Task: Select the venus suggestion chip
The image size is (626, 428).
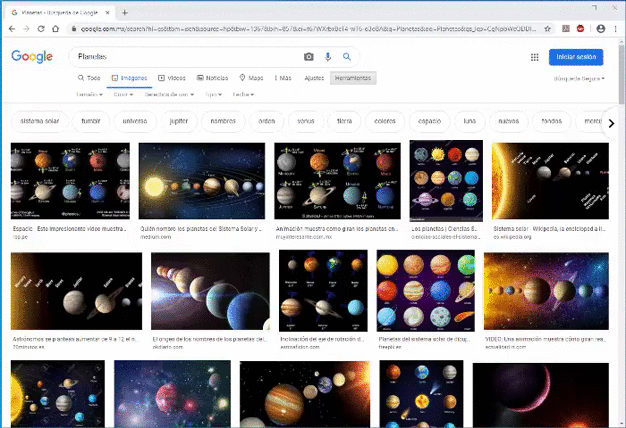Action: (306, 121)
